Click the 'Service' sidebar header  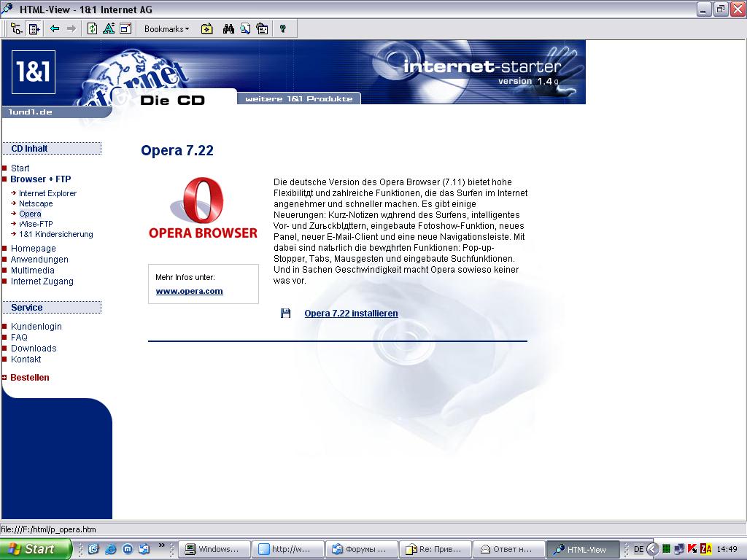(52, 308)
